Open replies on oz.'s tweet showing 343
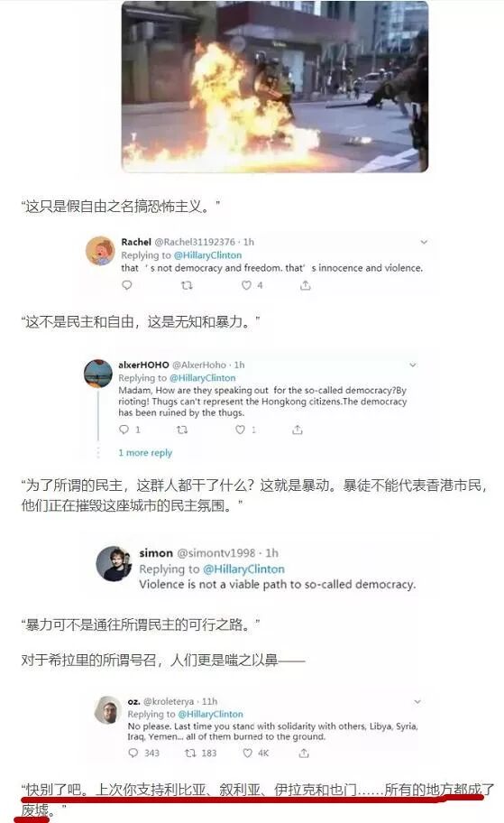 coord(133,753)
